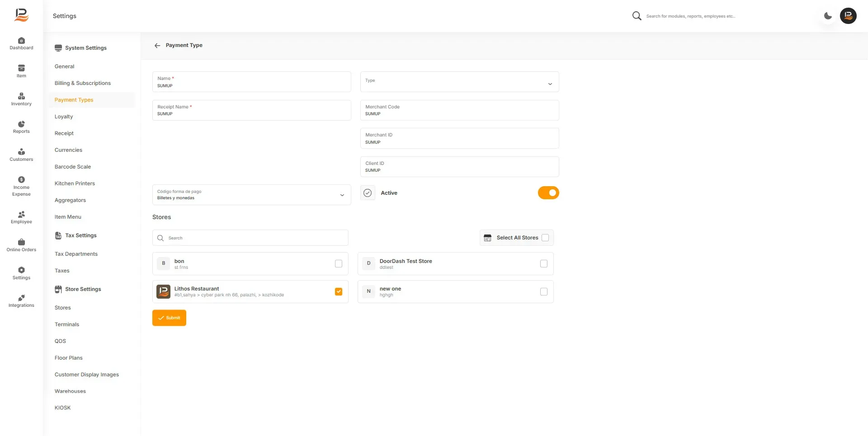Click the new one store 'N' avatar
This screenshot has width=868, height=436.
[x=368, y=291]
